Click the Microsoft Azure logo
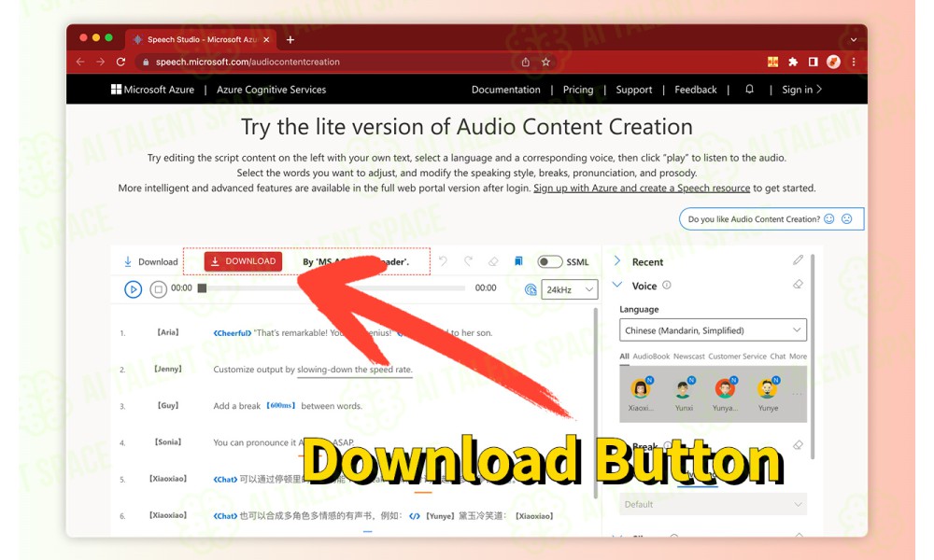 click(152, 90)
